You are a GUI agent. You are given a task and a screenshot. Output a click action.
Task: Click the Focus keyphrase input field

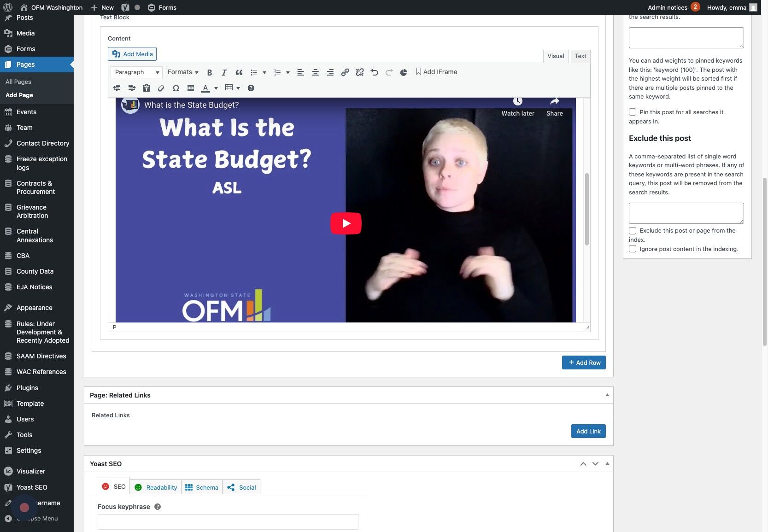pos(228,522)
